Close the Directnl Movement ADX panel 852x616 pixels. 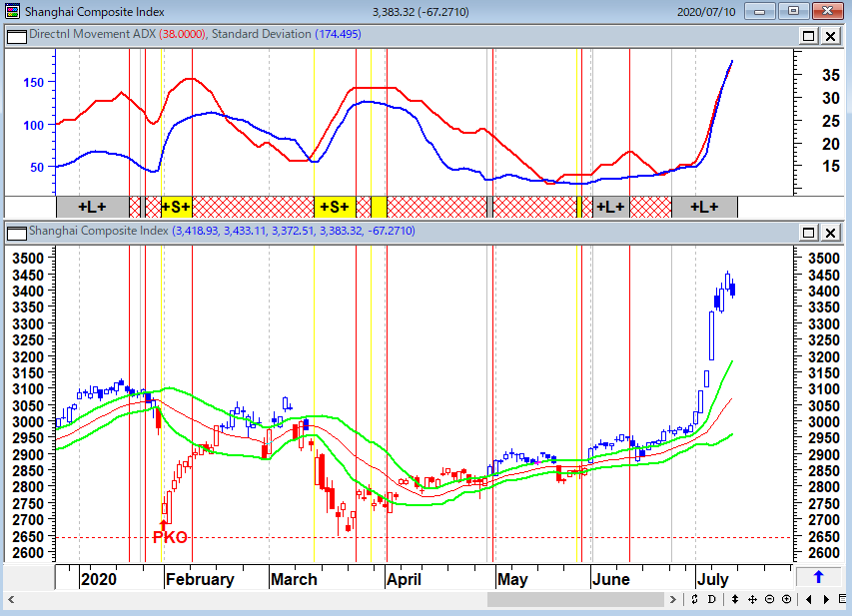830,36
